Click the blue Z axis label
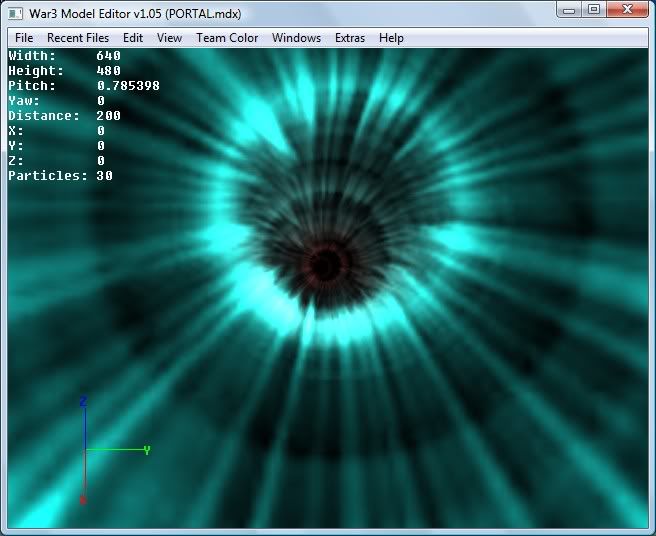The image size is (656, 536). [83, 402]
